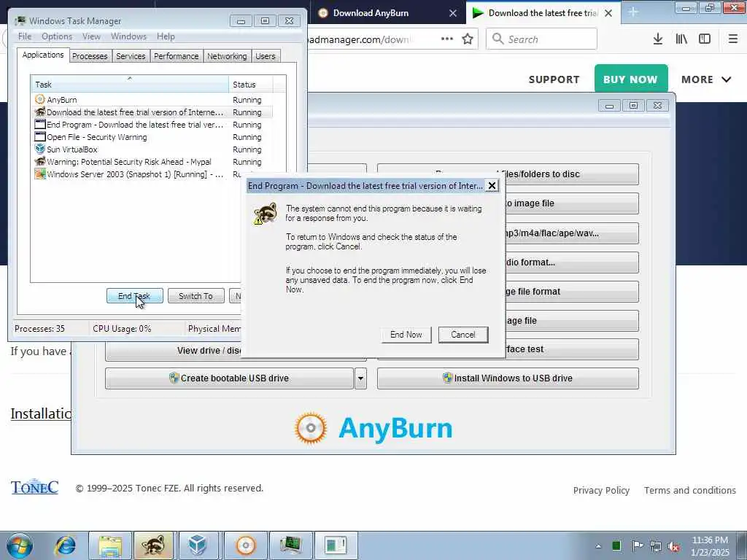Click the AnyBurn disc icon on the taskbar

(246, 545)
